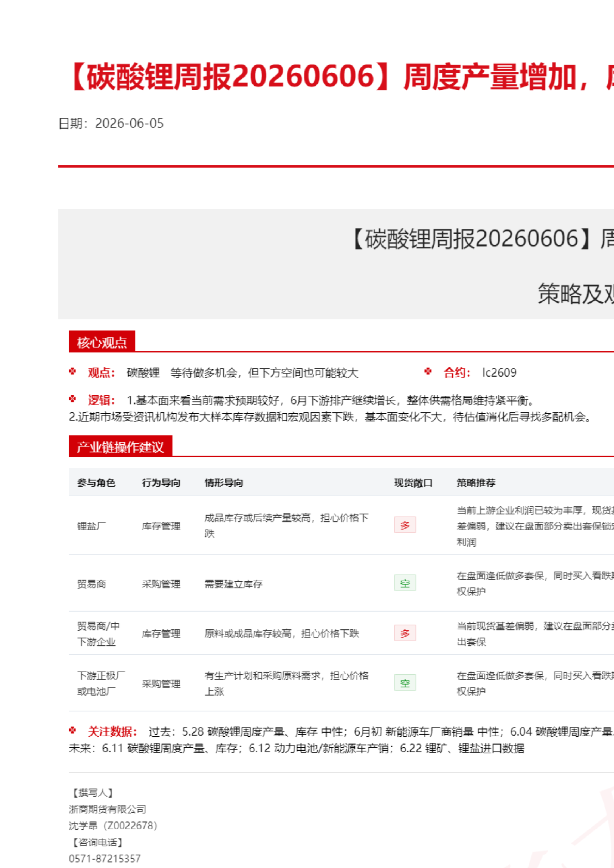This screenshot has height=868, width=614.
Task: Click 贸易商/中下游企业 role cell
Action: 98,634
